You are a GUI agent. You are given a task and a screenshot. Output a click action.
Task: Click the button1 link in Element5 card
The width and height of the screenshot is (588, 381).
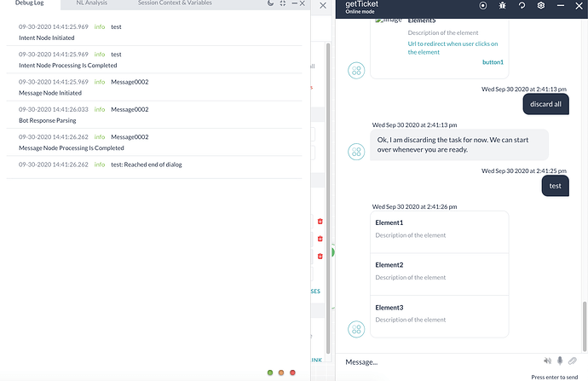tap(493, 62)
